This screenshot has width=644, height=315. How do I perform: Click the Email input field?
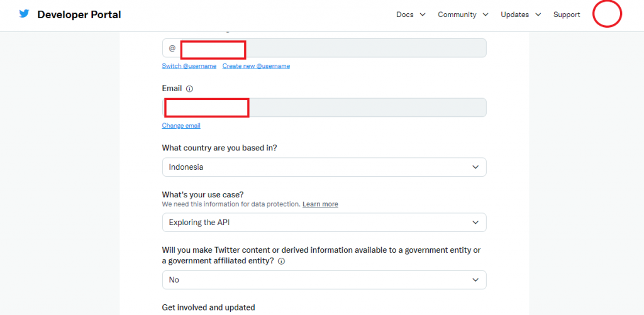pos(324,108)
